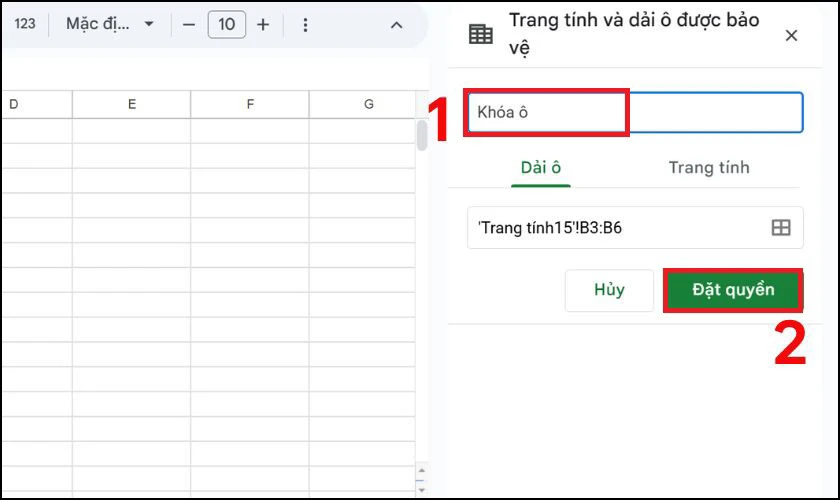This screenshot has height=500, width=840.
Task: Open the three-dot more options menu
Action: coord(305,25)
